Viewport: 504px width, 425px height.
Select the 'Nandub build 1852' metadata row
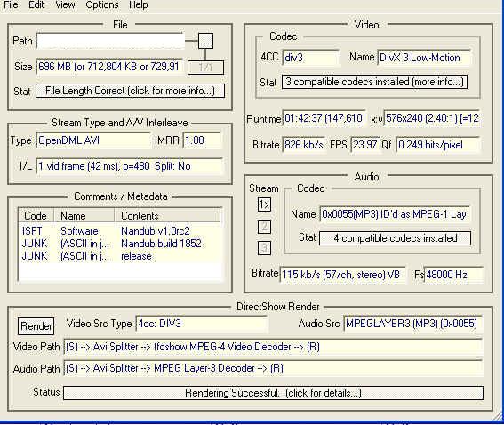tap(121, 244)
